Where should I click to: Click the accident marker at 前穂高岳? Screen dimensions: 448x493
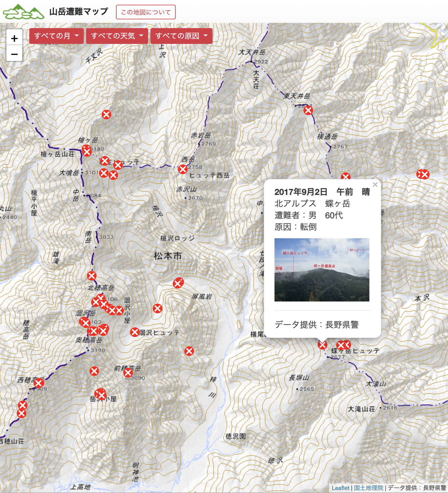click(x=128, y=373)
